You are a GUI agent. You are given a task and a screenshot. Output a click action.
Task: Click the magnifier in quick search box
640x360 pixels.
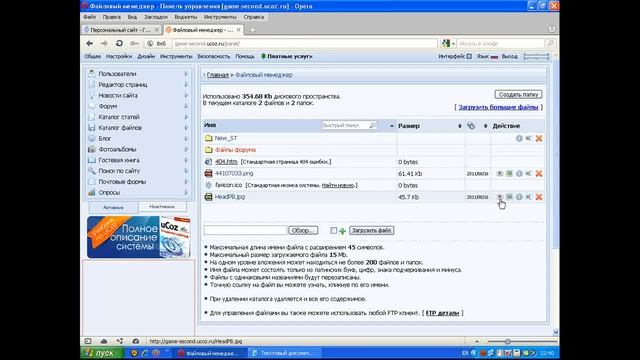pos(372,125)
